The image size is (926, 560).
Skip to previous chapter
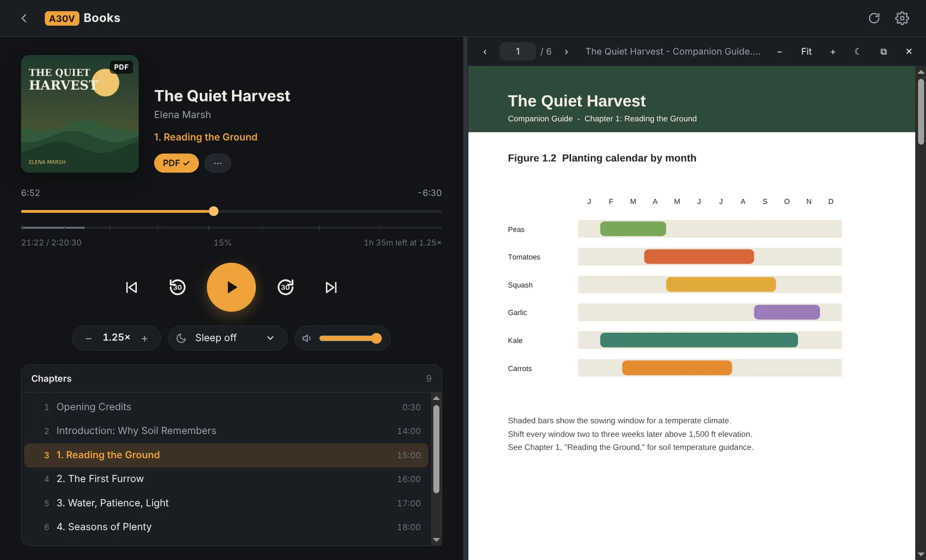[x=131, y=287]
